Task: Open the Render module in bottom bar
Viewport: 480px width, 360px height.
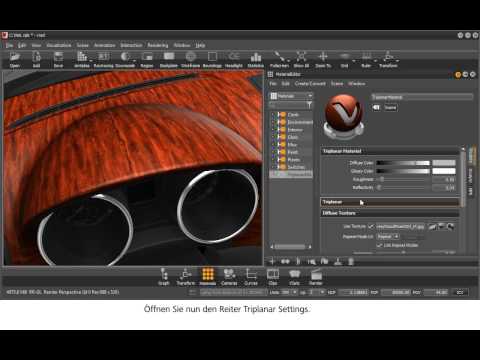Action: tap(316, 277)
